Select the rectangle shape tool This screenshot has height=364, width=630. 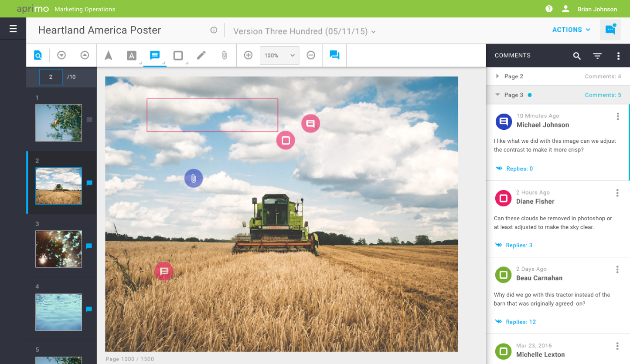coord(178,55)
